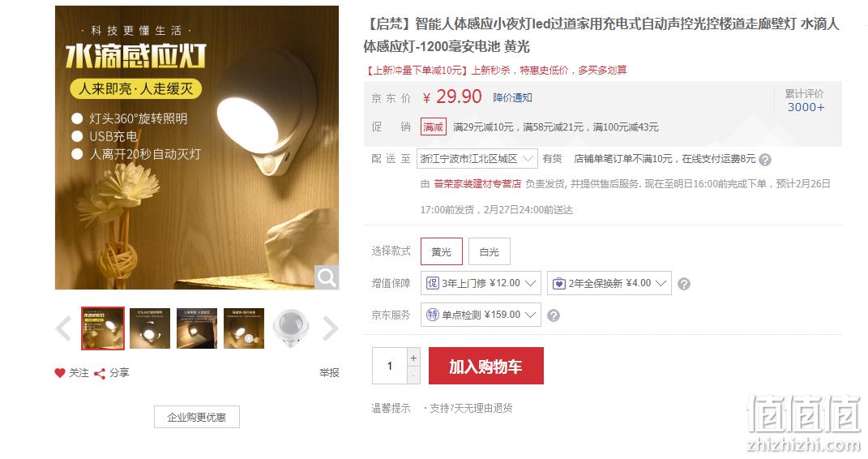Show next thumbnails with right arrow
The height and width of the screenshot is (459, 868).
331,328
